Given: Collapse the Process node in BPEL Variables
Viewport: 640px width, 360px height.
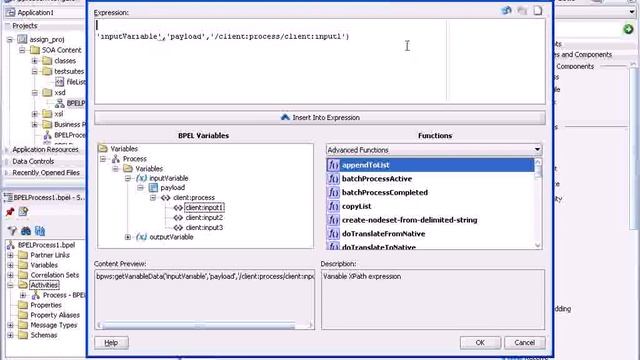Looking at the screenshot, I should (103, 159).
